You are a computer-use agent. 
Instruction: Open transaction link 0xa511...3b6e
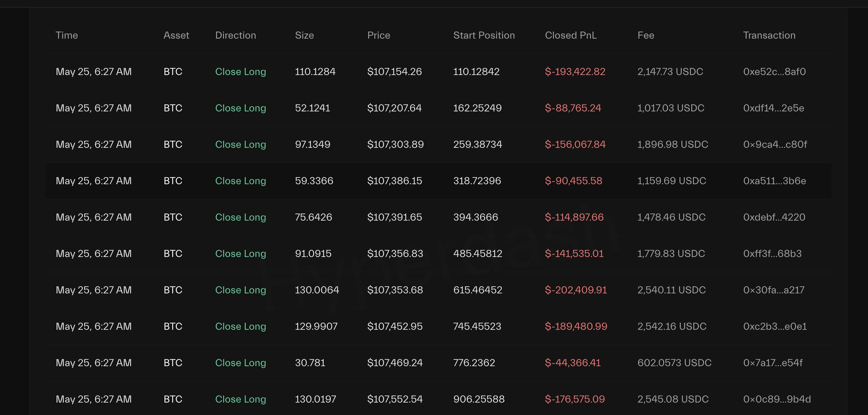tap(774, 181)
